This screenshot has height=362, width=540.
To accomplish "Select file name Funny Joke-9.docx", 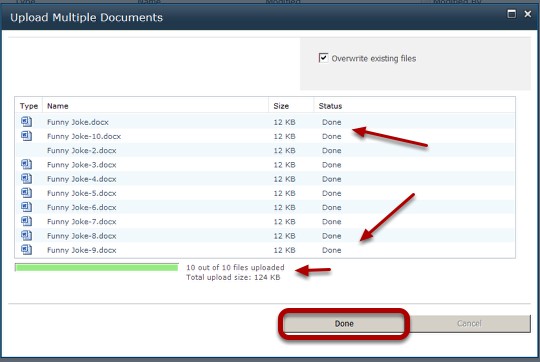I will (82, 250).
